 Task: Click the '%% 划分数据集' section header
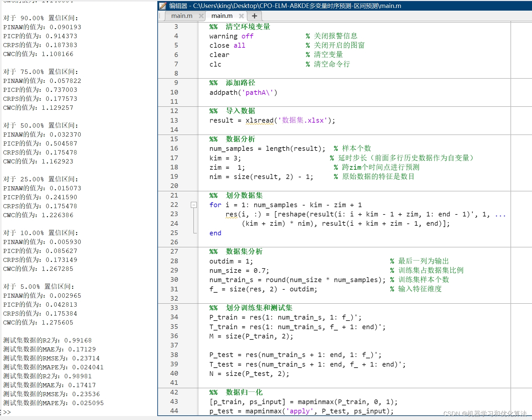pos(236,195)
